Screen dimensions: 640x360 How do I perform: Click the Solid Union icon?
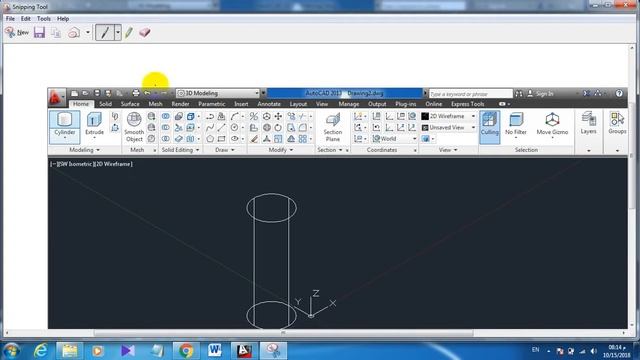coord(166,116)
